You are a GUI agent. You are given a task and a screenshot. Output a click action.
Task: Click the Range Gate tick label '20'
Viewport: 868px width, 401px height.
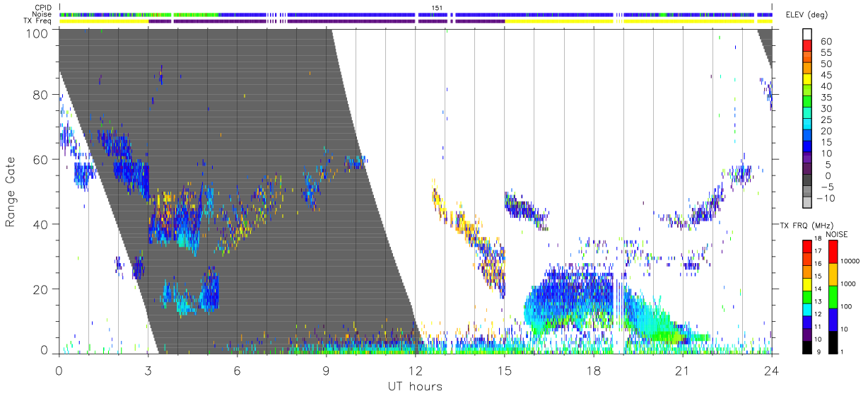pos(41,289)
